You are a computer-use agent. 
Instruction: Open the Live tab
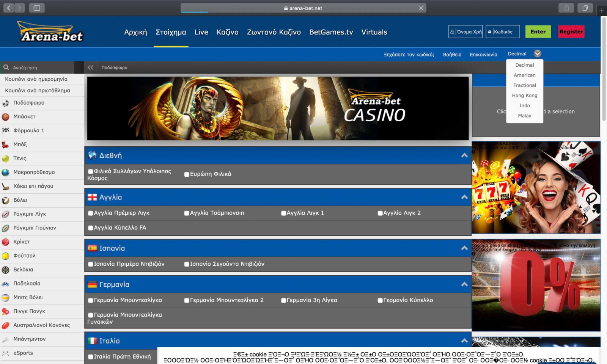point(201,32)
